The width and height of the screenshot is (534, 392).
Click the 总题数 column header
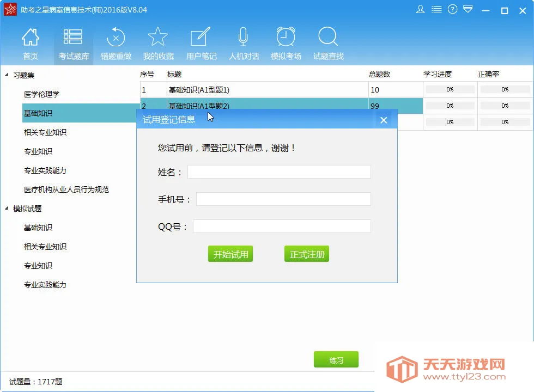(x=379, y=74)
